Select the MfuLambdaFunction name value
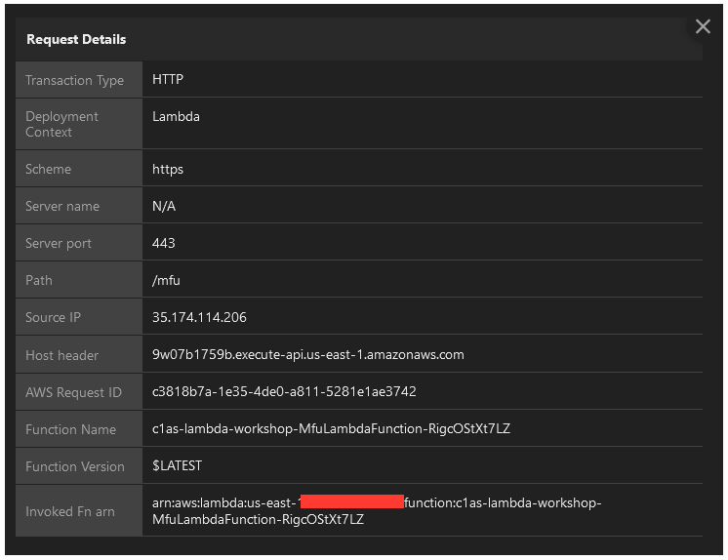Image resolution: width=728 pixels, height=560 pixels. click(331, 428)
